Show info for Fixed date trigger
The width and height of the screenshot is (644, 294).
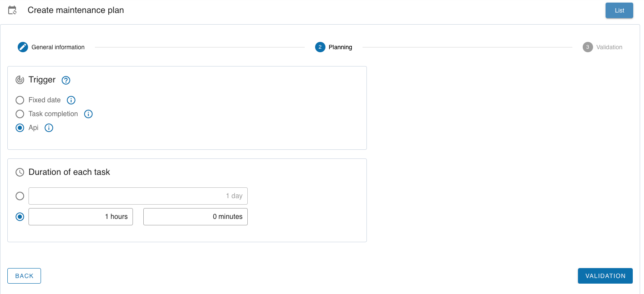tap(71, 100)
